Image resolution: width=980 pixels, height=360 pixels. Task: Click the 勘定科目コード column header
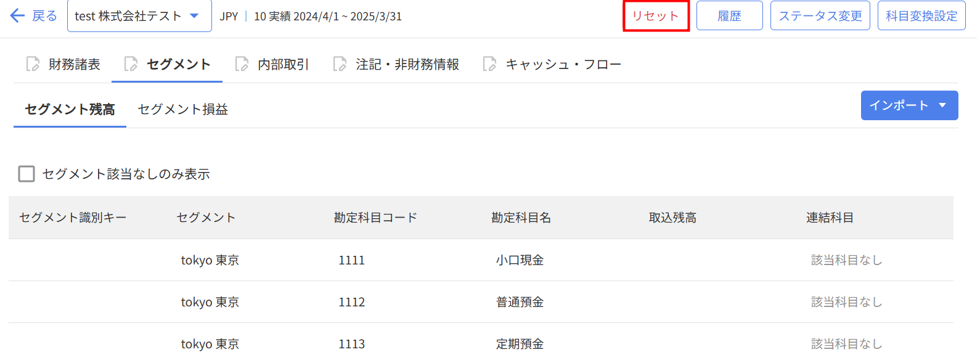pyautogui.click(x=375, y=218)
